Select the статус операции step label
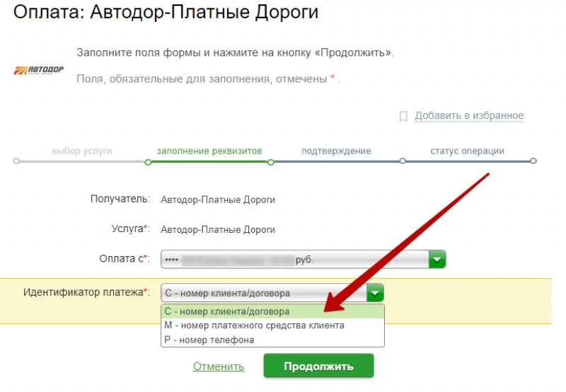Image resolution: width=566 pixels, height=392 pixels. [x=467, y=151]
